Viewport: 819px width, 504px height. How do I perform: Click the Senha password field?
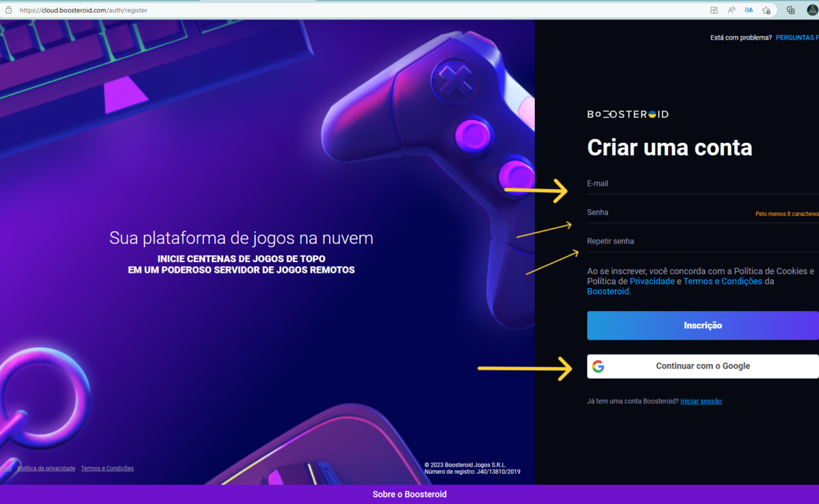[x=703, y=212]
